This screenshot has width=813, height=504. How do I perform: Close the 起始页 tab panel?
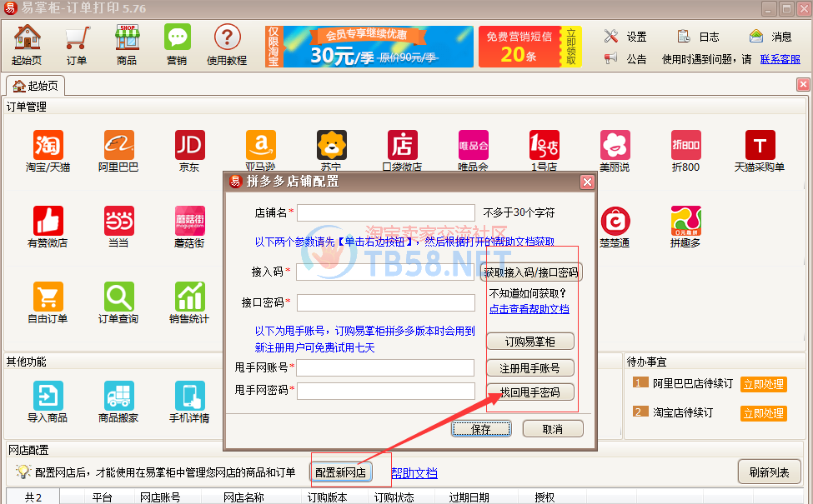pyautogui.click(x=803, y=84)
